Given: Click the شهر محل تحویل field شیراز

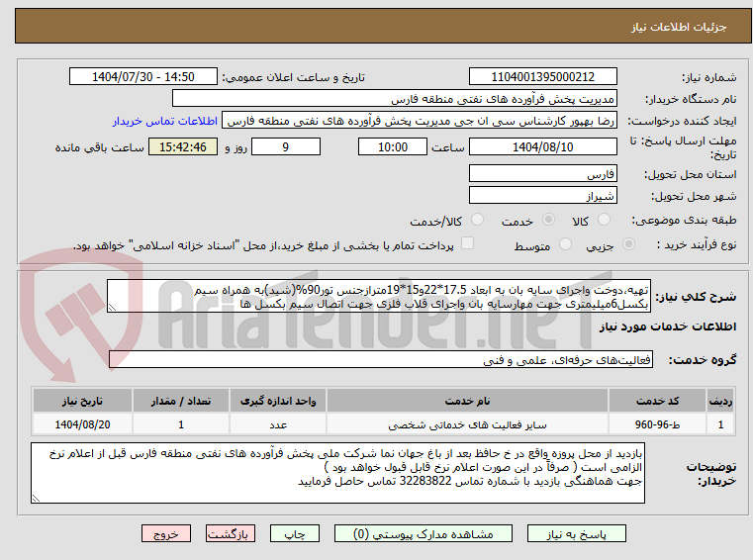Looking at the screenshot, I should (542, 196).
